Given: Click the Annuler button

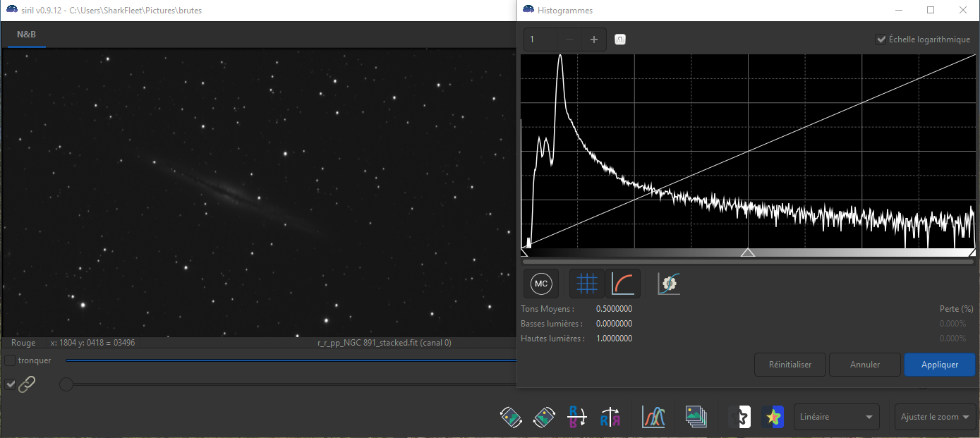Looking at the screenshot, I should (865, 365).
